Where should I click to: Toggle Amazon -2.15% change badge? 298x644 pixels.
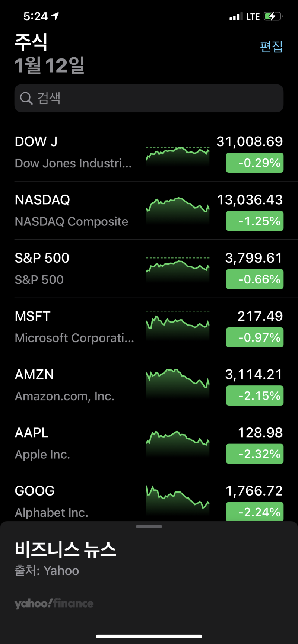click(255, 395)
